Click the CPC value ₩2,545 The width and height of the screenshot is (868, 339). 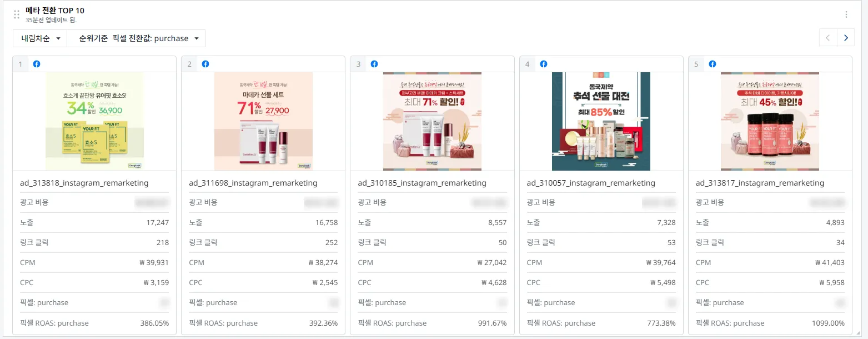click(325, 282)
